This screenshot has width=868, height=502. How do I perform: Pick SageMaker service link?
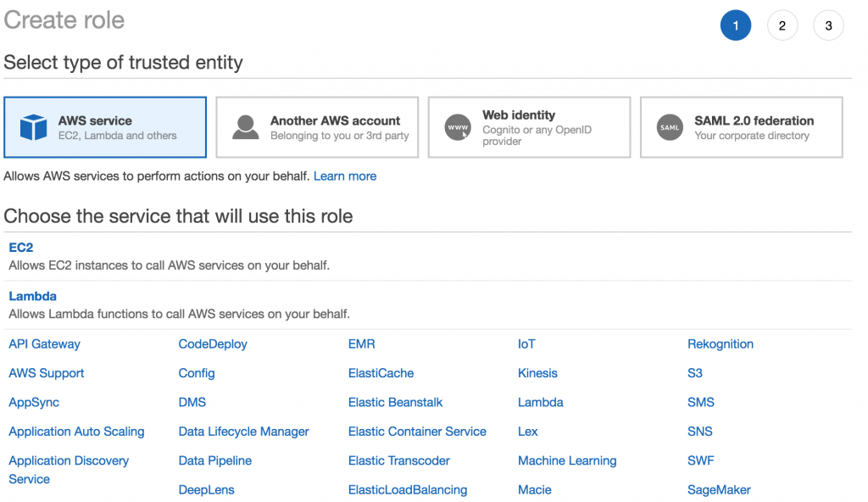click(x=719, y=490)
